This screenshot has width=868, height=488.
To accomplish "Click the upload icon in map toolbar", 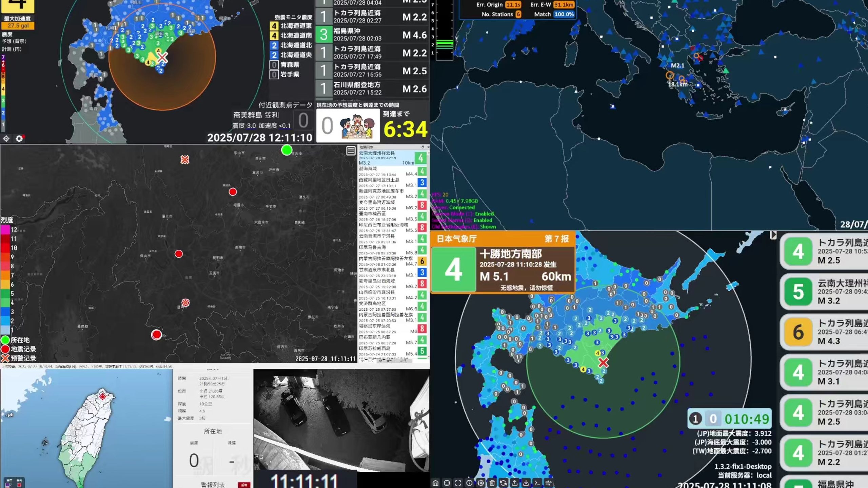I will (514, 483).
